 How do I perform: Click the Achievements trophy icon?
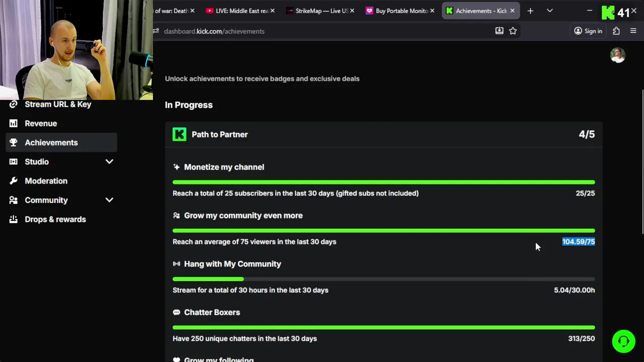tap(14, 142)
